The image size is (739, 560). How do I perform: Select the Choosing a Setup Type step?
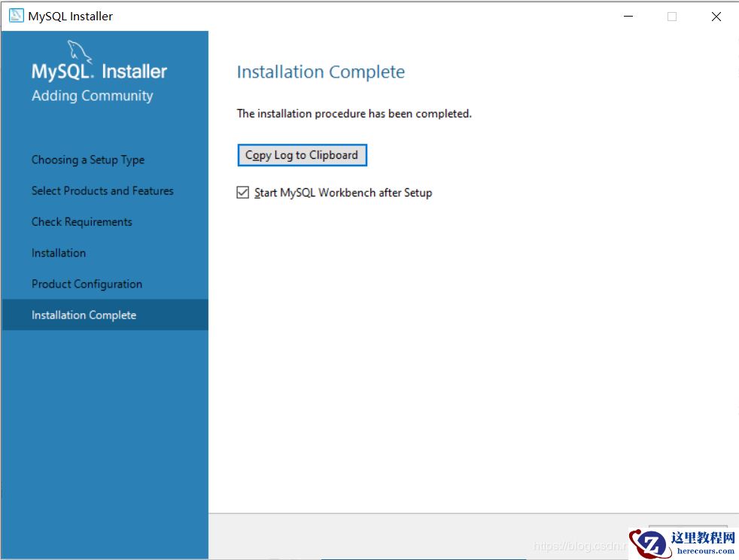[x=88, y=160]
